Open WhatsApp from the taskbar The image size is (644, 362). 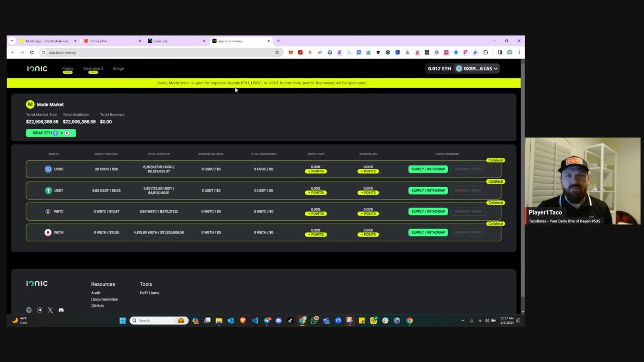click(x=314, y=320)
